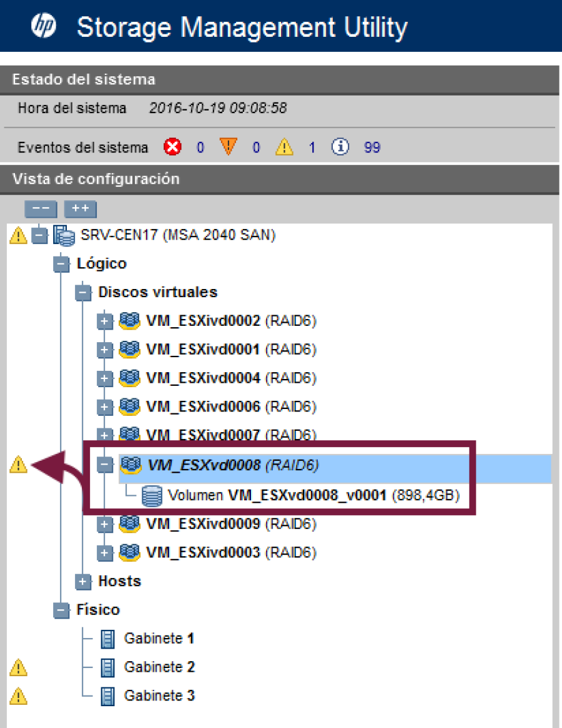Image resolution: width=562 pixels, height=728 pixels.
Task: Collapse the Discos virtuales node
Action: point(82,293)
